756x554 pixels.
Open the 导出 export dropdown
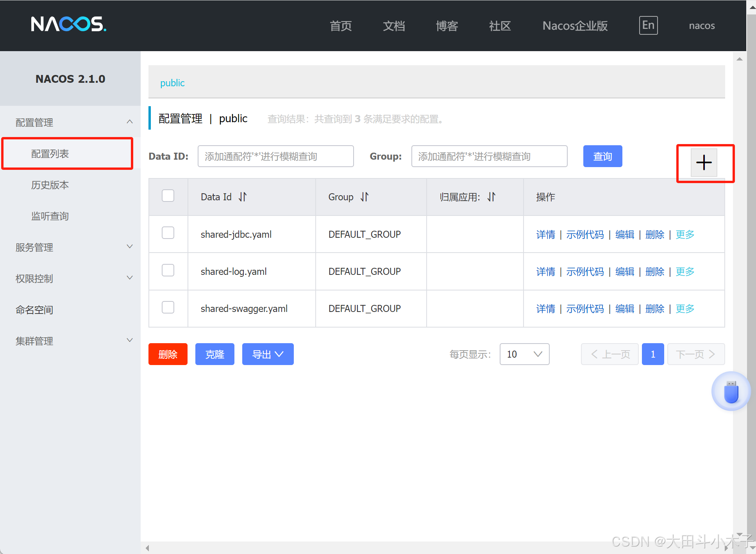[x=268, y=354]
